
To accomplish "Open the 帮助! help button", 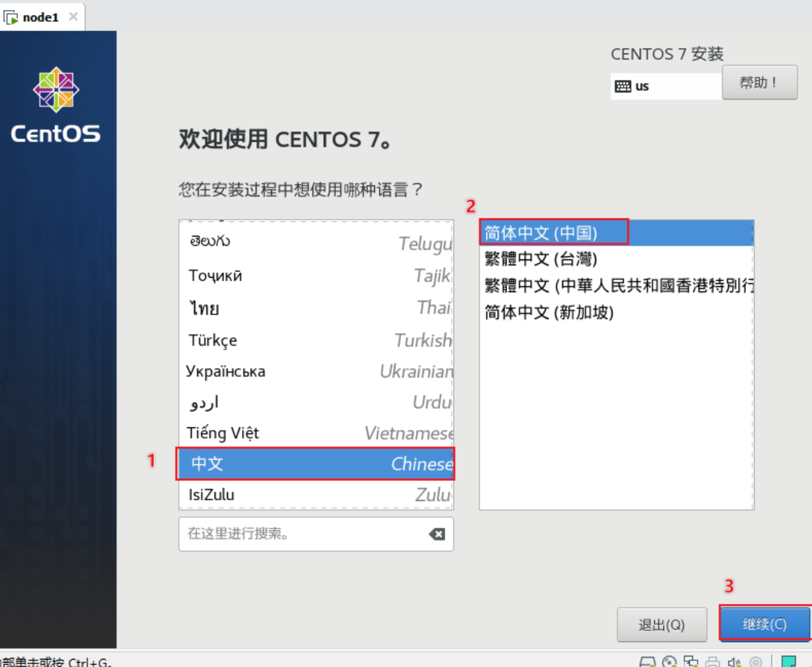I will click(760, 82).
